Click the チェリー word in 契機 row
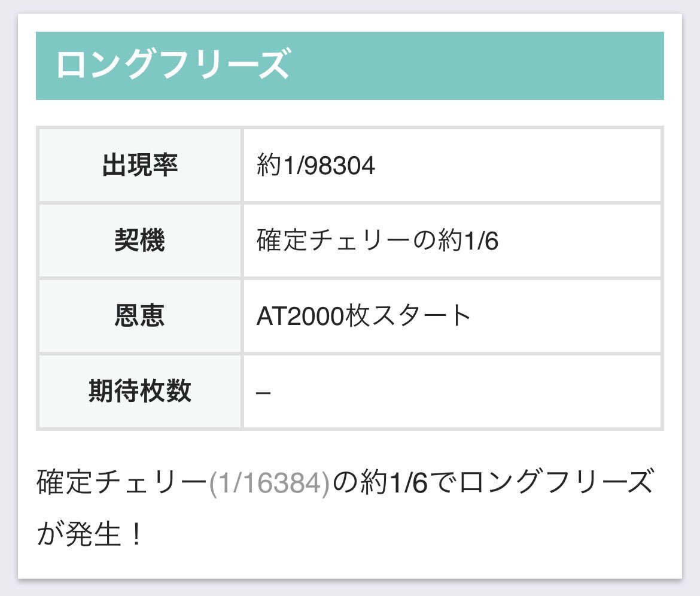 [358, 240]
